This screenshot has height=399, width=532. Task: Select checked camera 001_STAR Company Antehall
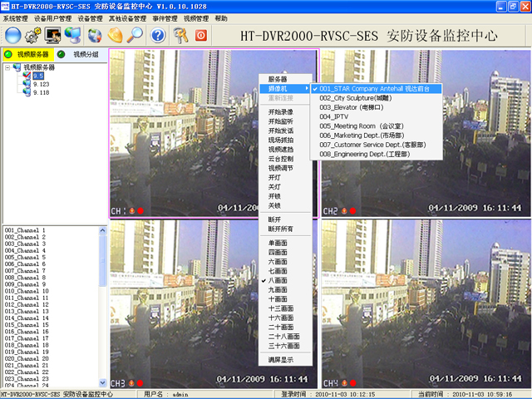pos(376,89)
